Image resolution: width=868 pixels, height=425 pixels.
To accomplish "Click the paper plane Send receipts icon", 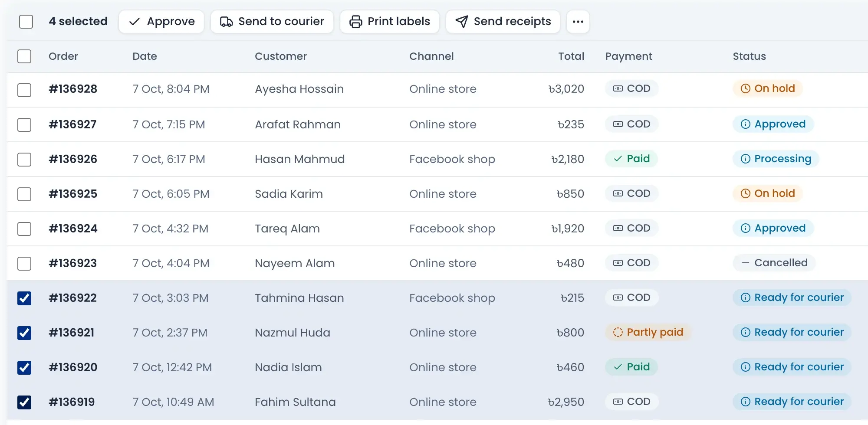I will pyautogui.click(x=462, y=22).
